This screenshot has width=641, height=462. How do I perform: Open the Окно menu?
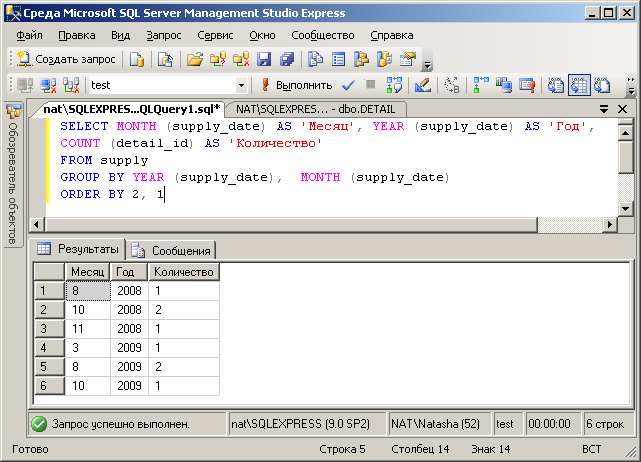point(262,36)
